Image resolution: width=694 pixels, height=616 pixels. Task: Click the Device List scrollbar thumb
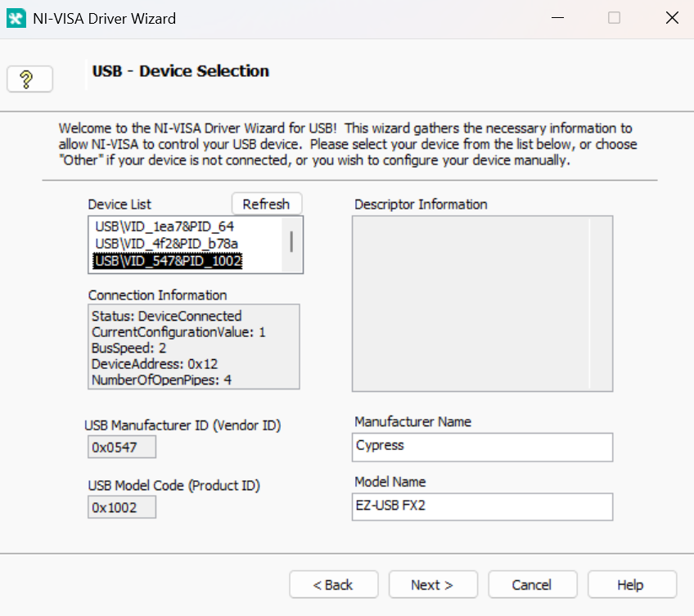coord(291,241)
